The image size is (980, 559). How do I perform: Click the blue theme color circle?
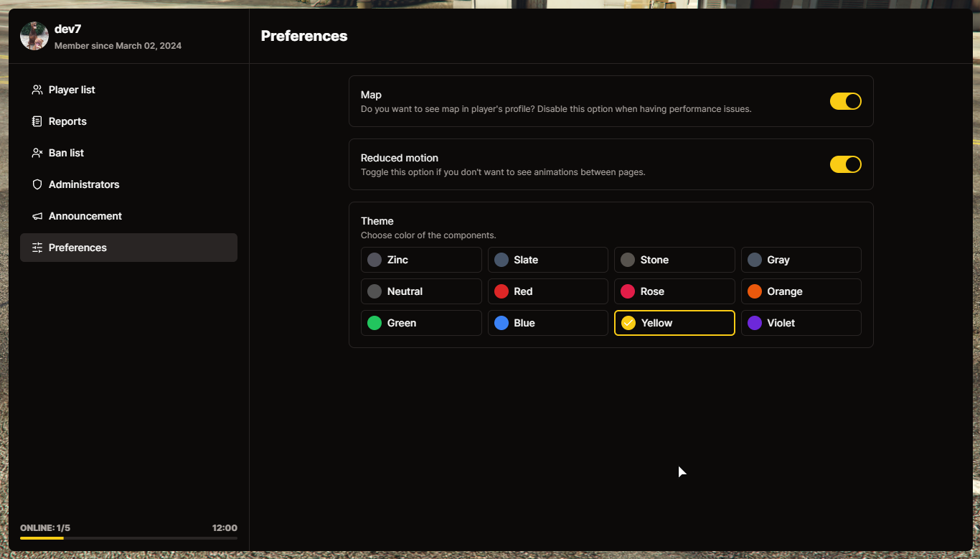coord(501,323)
